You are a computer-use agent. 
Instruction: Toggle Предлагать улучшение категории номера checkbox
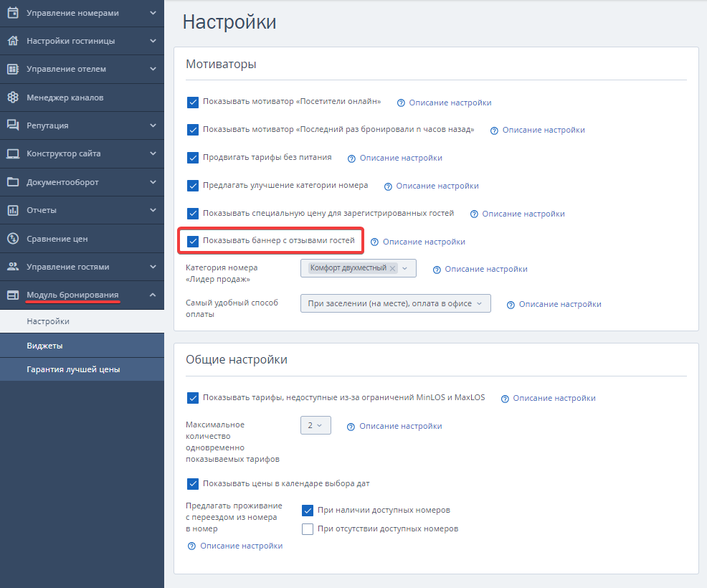193,186
